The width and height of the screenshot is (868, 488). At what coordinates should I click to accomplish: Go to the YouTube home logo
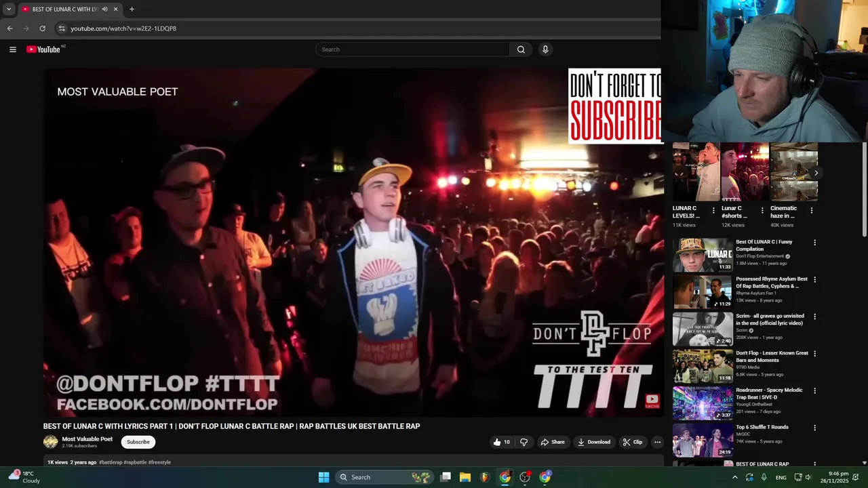[43, 49]
